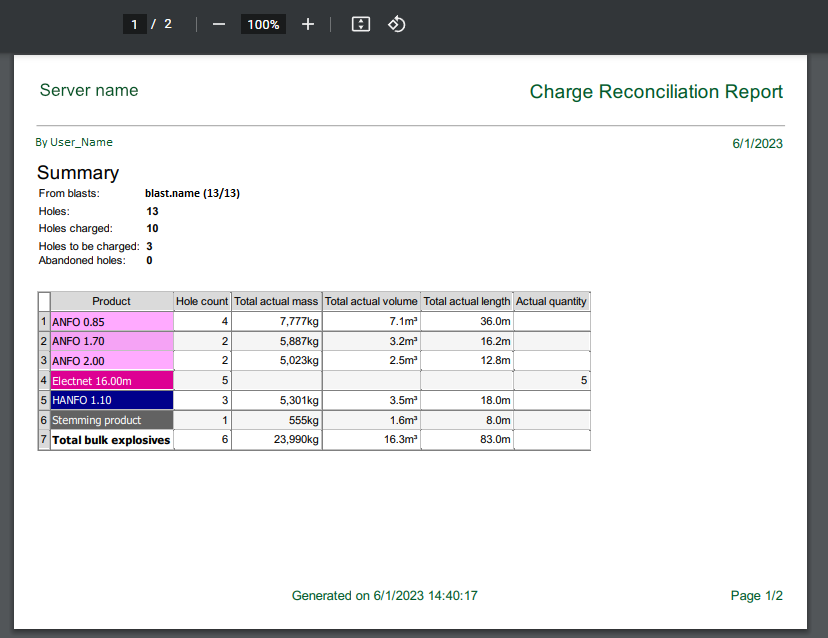
Task: Select the ANFO 2.00 product cell
Action: click(x=112, y=361)
